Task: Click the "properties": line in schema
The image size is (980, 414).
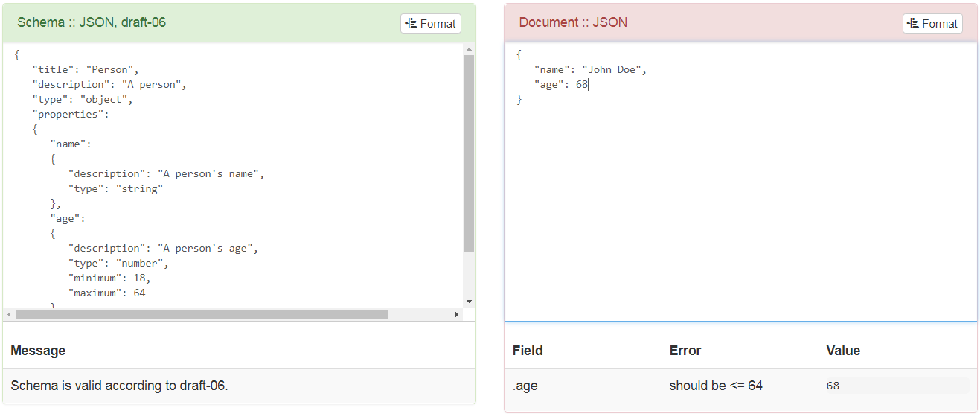Action: click(x=71, y=114)
